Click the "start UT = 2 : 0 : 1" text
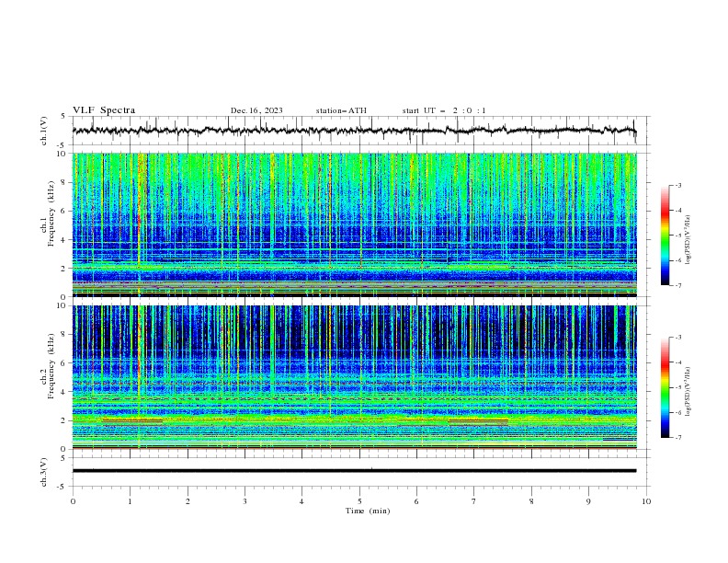Viewport: 728px width, 563px height. [x=444, y=110]
